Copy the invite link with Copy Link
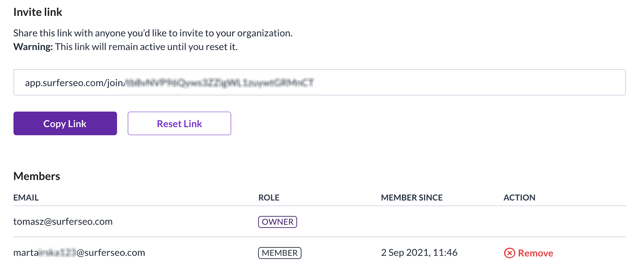This screenshot has height=276, width=644. pyautogui.click(x=65, y=124)
